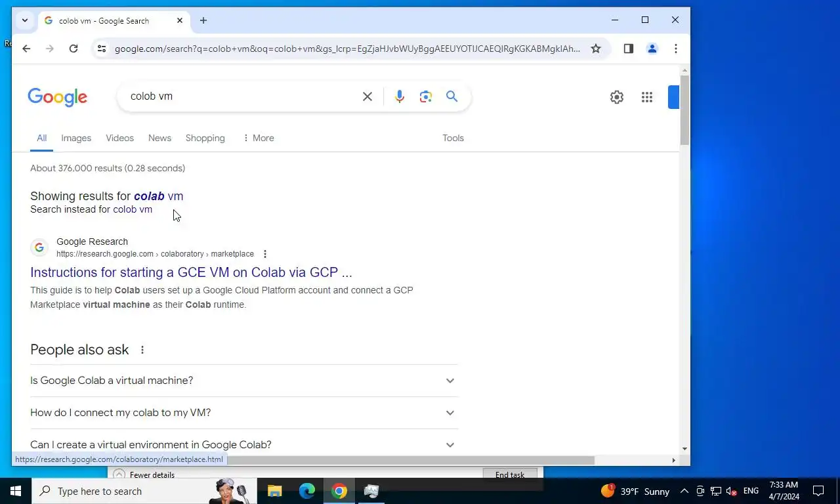Open the Chrome three-dot menu
This screenshot has height=504, width=840.
point(676,49)
